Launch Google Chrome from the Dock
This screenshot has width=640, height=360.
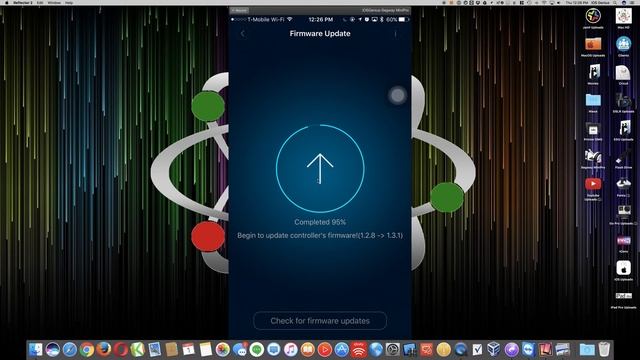[87, 350]
